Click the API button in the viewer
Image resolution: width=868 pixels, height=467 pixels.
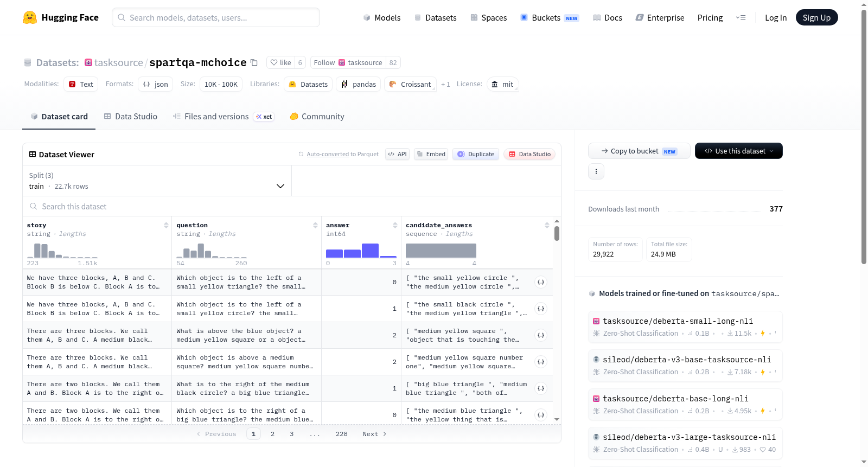coord(397,154)
